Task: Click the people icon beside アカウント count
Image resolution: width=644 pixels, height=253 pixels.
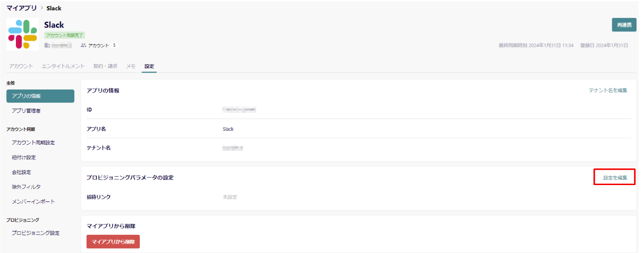Action: pos(83,45)
